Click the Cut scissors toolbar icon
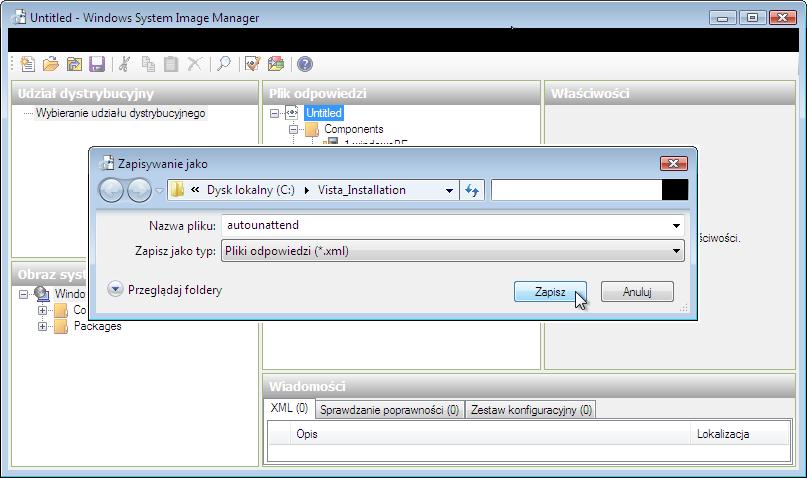 (124, 64)
